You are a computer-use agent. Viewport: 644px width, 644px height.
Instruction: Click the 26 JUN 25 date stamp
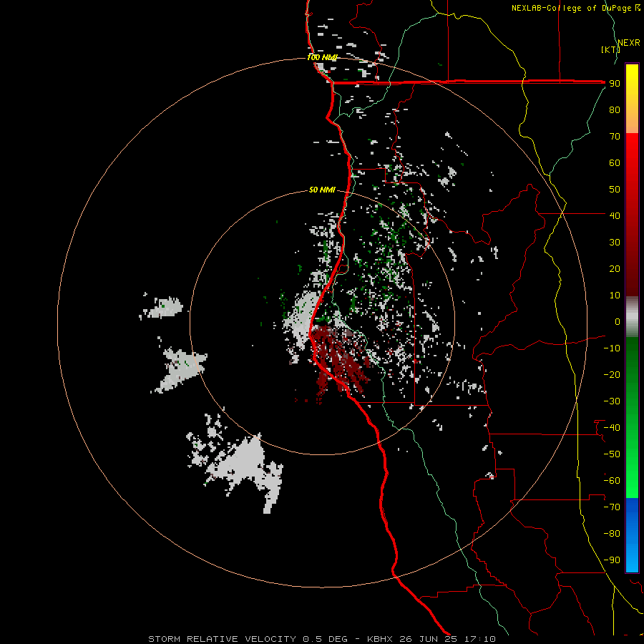[x=429, y=639]
